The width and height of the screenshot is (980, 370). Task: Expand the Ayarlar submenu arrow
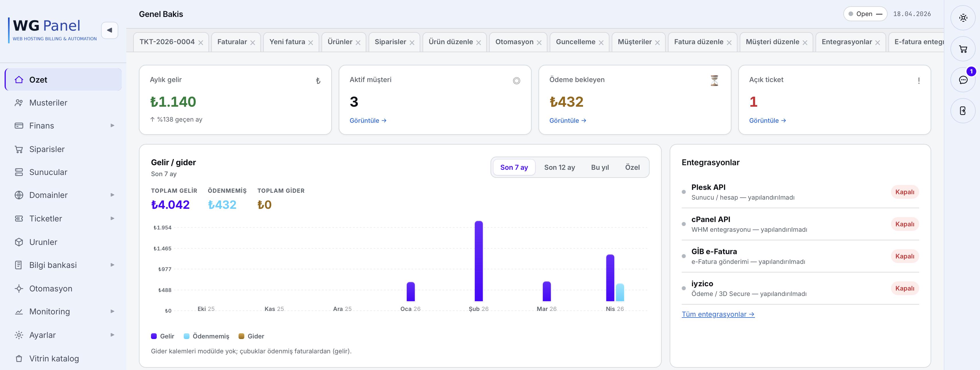tap(112, 335)
